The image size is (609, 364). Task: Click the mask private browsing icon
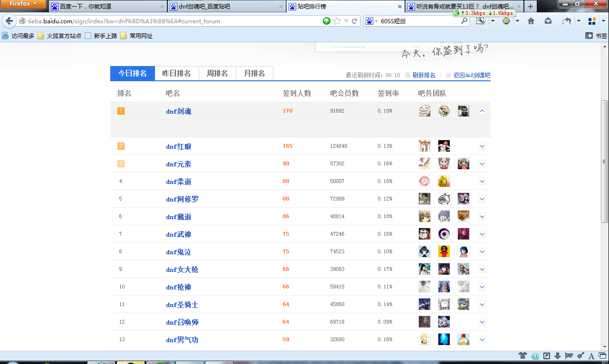pyautogui.click(x=569, y=355)
